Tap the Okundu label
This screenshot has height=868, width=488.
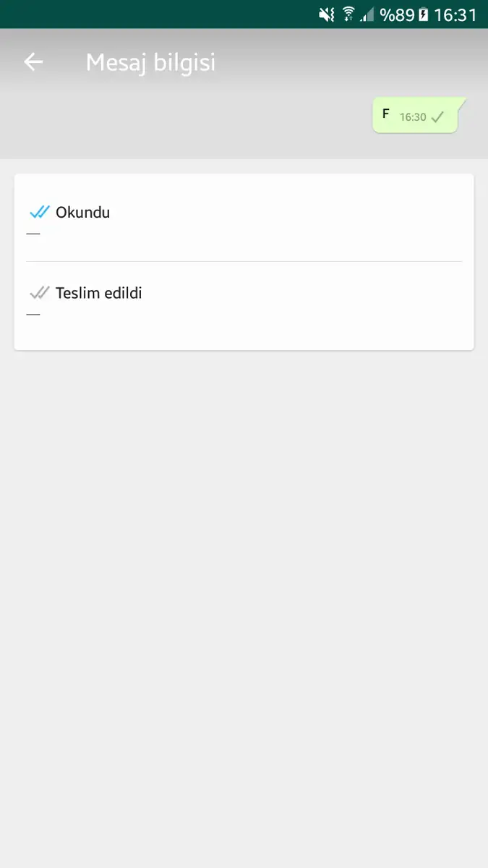[83, 212]
